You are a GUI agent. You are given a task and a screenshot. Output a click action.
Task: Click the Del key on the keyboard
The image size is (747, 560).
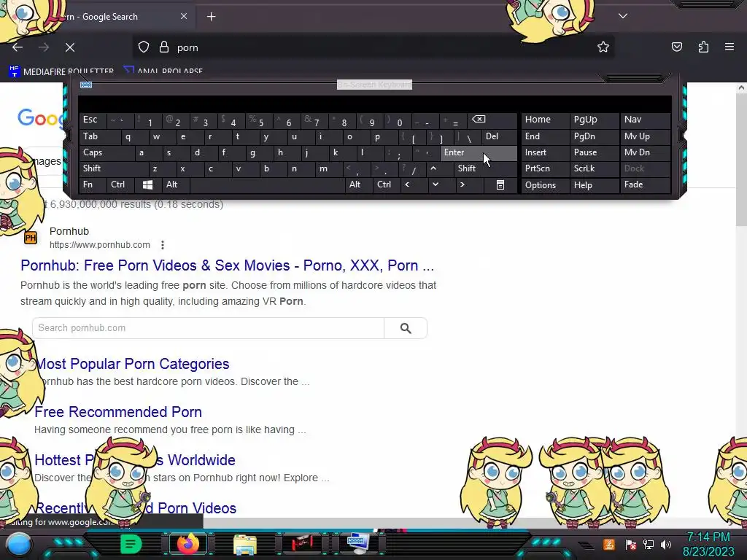499,136
